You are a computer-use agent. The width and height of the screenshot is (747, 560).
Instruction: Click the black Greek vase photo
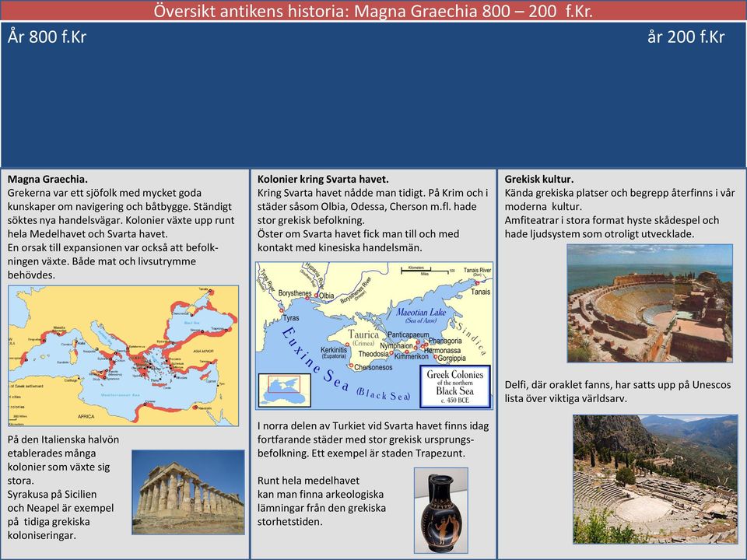pyautogui.click(x=440, y=510)
